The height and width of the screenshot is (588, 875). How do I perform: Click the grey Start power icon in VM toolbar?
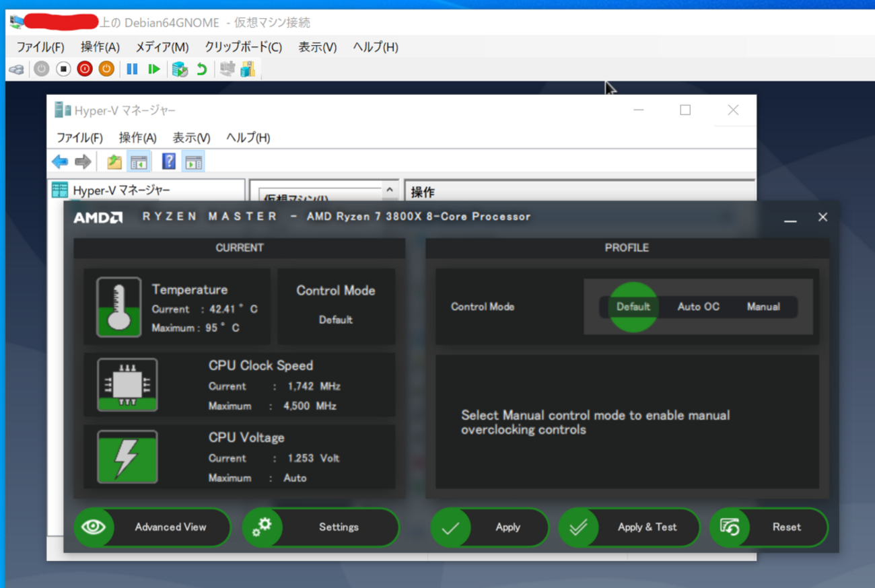coord(42,69)
